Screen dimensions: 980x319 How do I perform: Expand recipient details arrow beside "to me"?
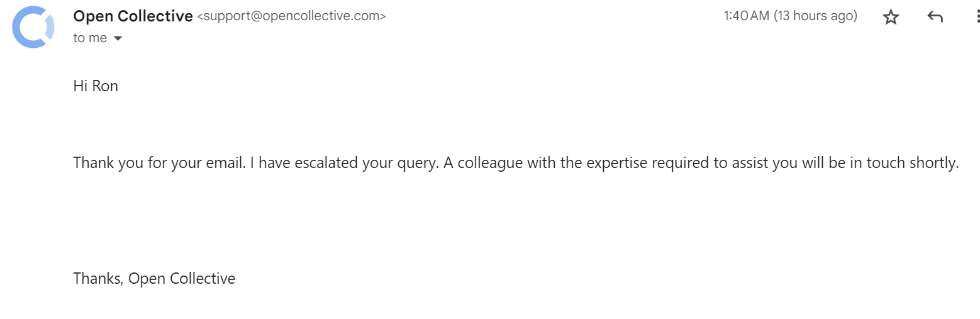coord(118,38)
